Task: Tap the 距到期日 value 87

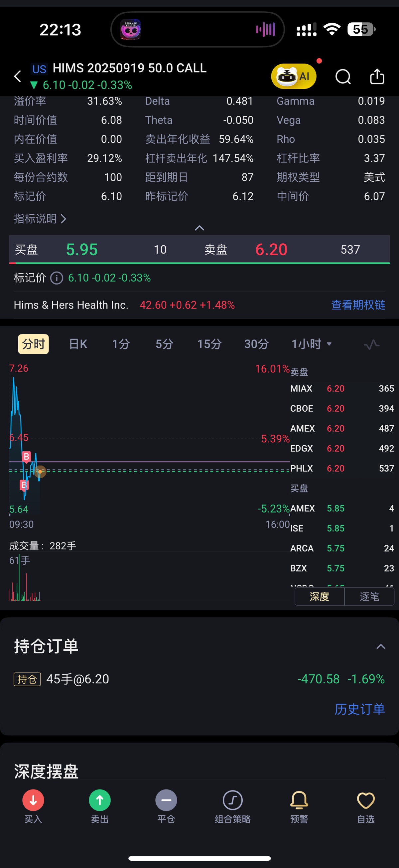Action: coord(247,177)
